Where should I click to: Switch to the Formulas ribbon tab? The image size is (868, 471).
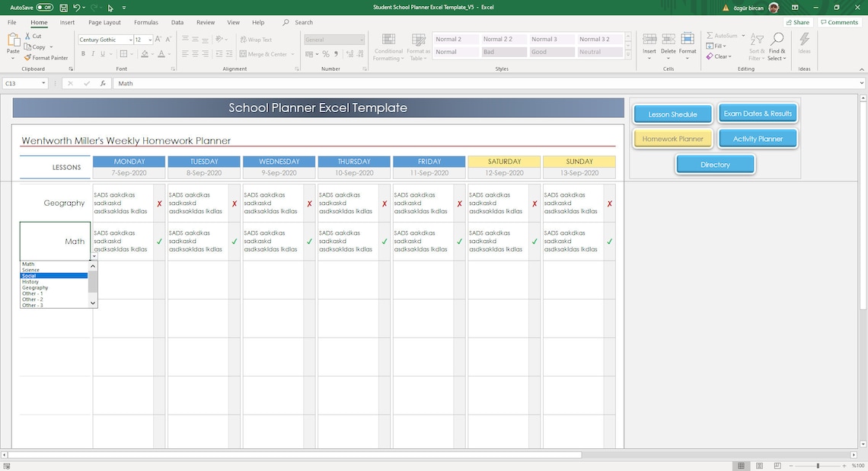pos(145,22)
